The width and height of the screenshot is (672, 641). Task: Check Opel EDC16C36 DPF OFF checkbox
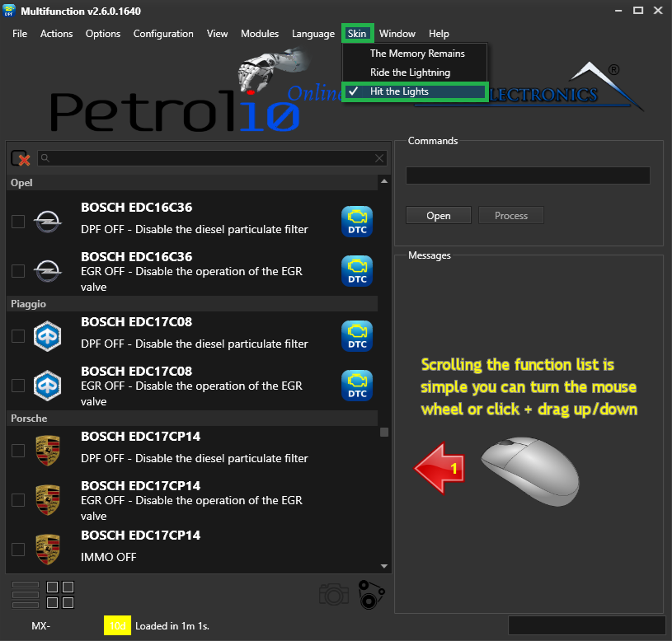[18, 222]
